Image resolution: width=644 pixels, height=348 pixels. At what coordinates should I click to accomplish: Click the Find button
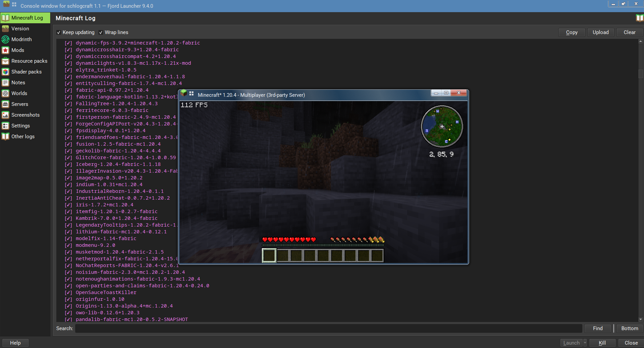click(597, 328)
